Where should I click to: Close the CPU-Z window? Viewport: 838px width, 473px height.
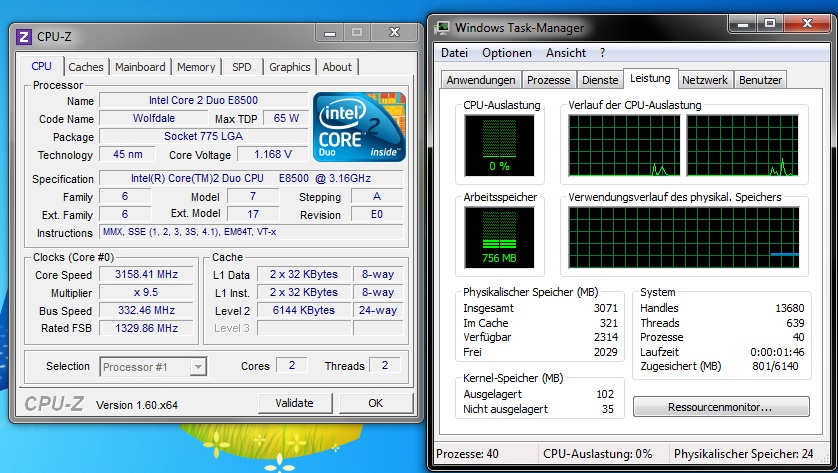(394, 33)
